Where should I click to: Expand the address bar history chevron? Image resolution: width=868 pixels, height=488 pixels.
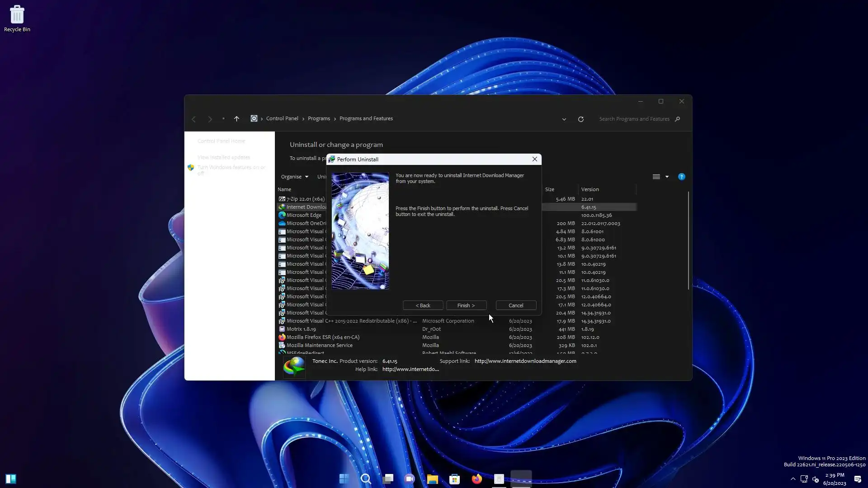click(564, 119)
